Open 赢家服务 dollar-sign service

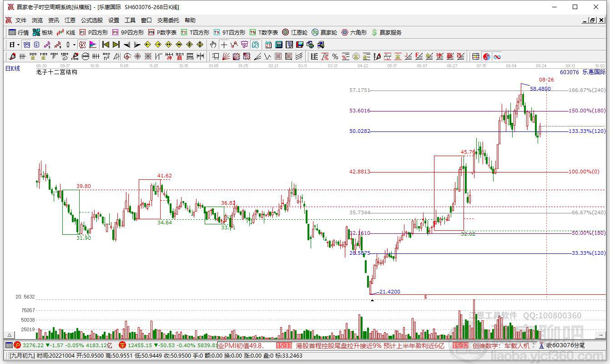click(387, 32)
